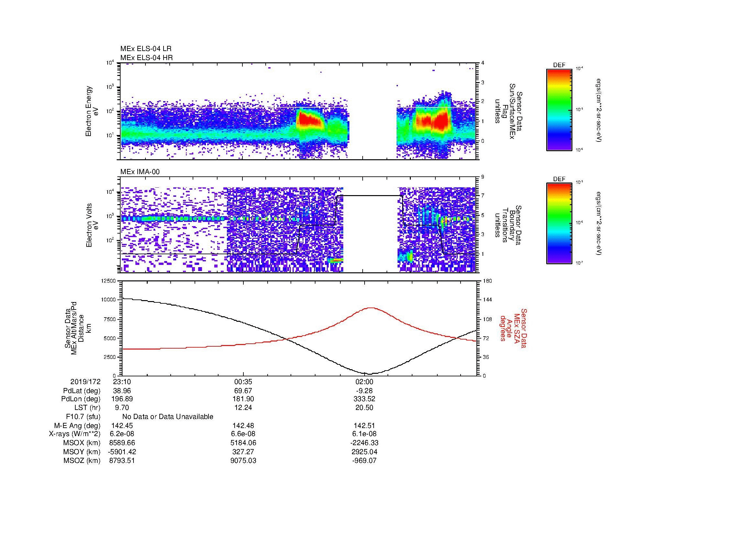Select the MSOX value '-2246.33'
The width and height of the screenshot is (756, 534).
[x=365, y=443]
